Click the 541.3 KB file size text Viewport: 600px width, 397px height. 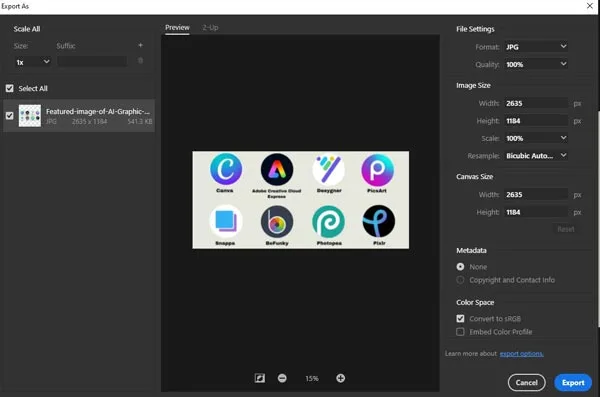point(140,121)
